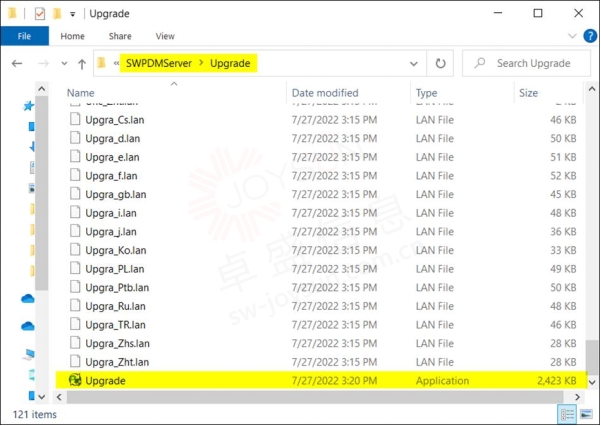The width and height of the screenshot is (601, 426).
Task: Switch to Large icons view layout
Action: coord(586,414)
